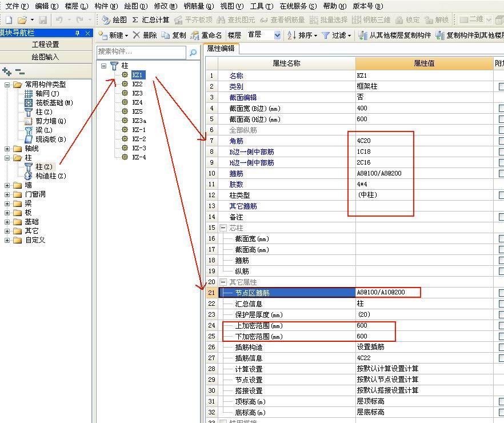
Task: Select component KZ-4 in list
Action: (139, 157)
